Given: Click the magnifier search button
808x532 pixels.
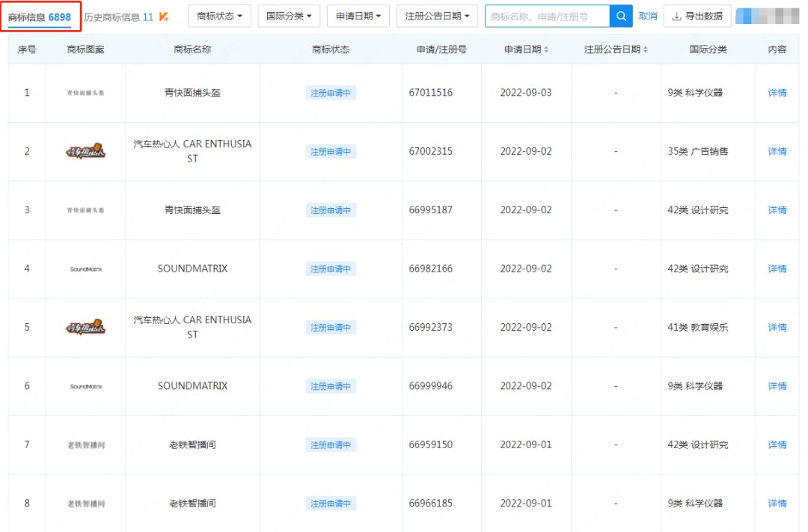Looking at the screenshot, I should pos(621,16).
